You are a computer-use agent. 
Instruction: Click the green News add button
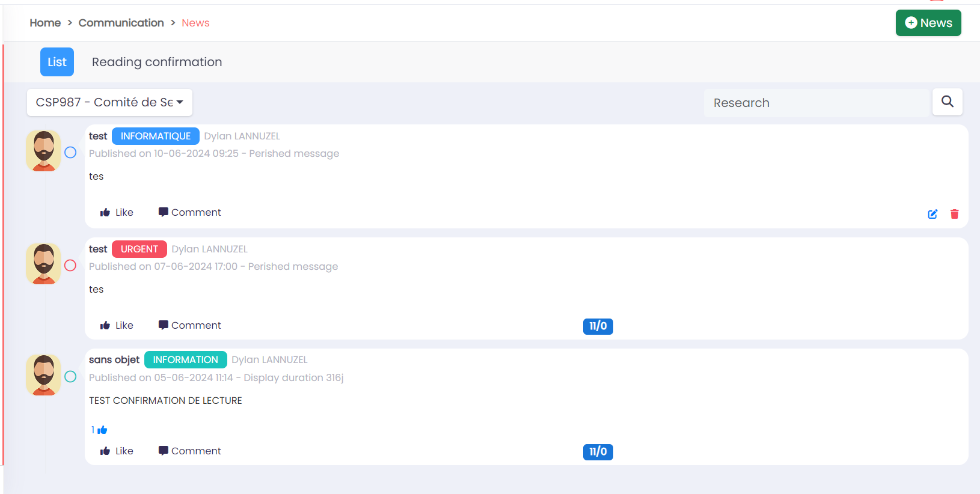[928, 23]
